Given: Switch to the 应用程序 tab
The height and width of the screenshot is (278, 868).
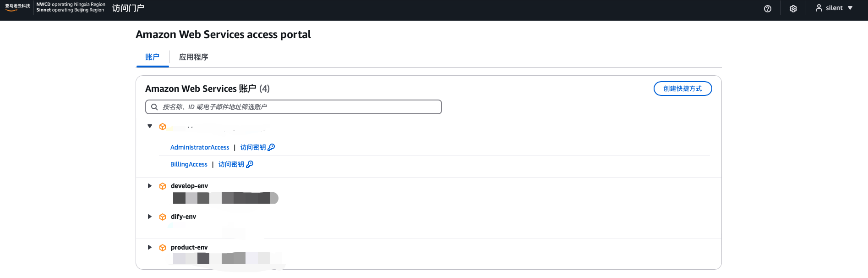Looking at the screenshot, I should click(193, 57).
